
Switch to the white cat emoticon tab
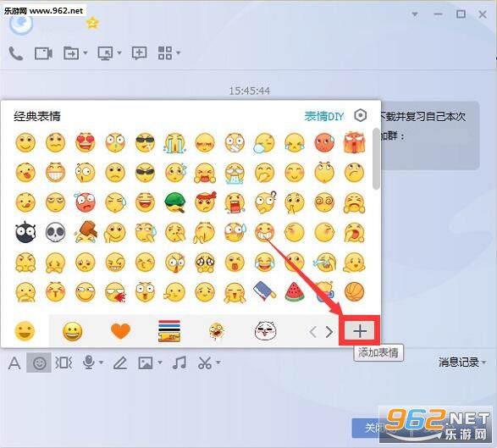(265, 330)
